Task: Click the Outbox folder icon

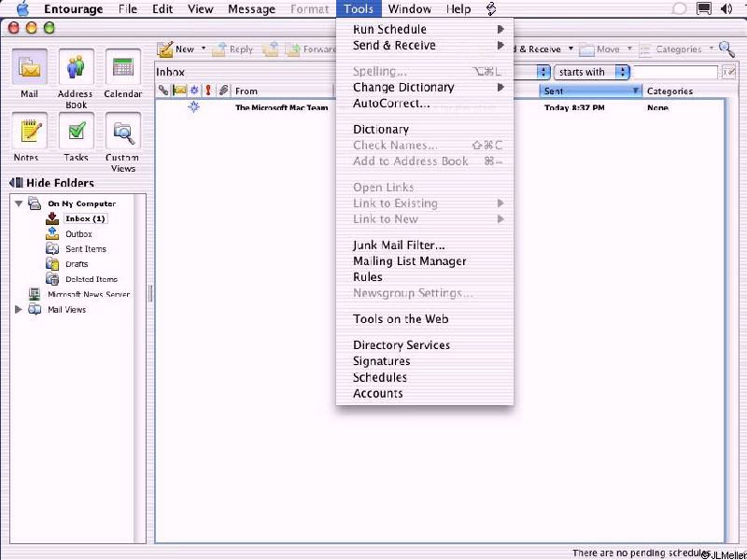Action: tap(52, 234)
